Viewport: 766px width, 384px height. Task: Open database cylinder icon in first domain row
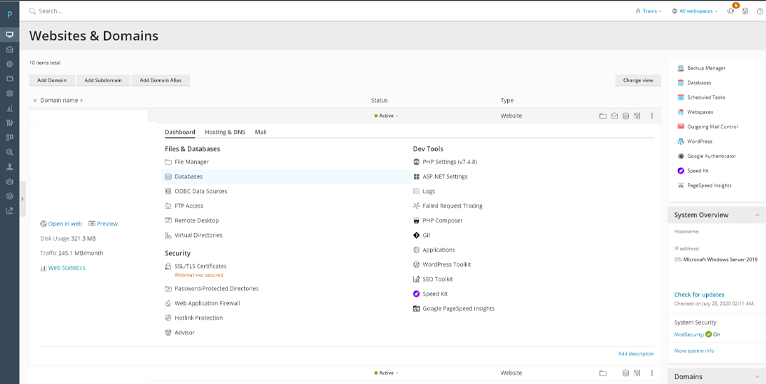(x=626, y=116)
